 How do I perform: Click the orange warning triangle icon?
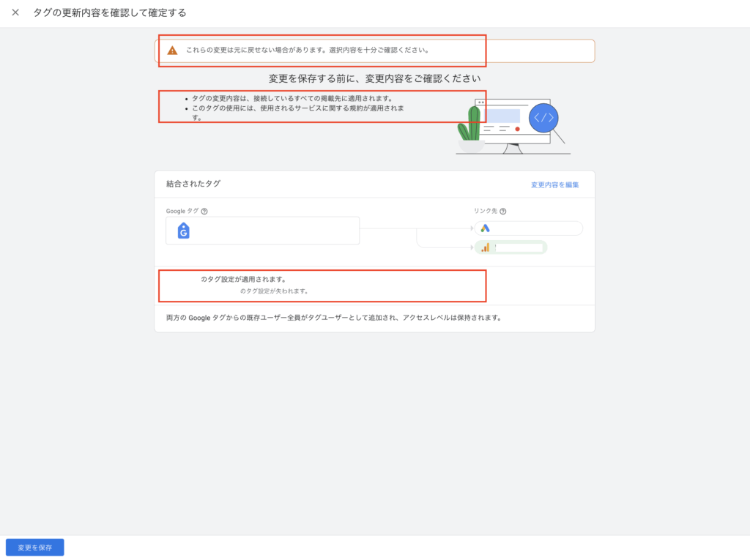click(x=172, y=51)
